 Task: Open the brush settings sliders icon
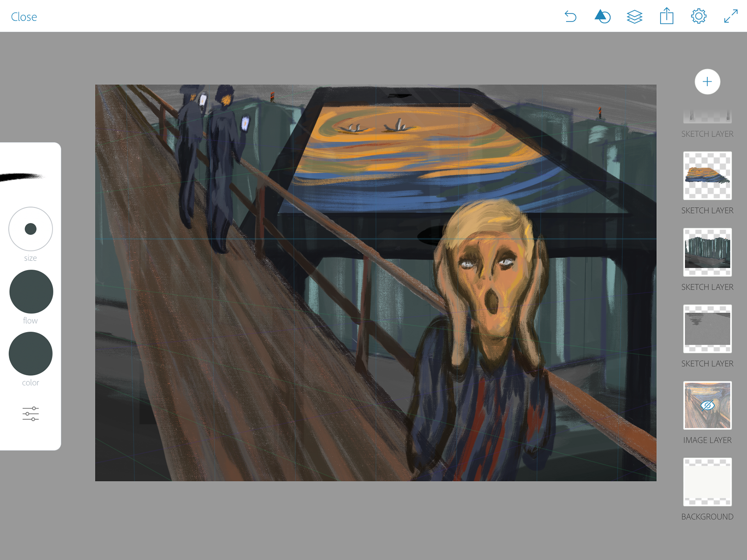[31, 414]
